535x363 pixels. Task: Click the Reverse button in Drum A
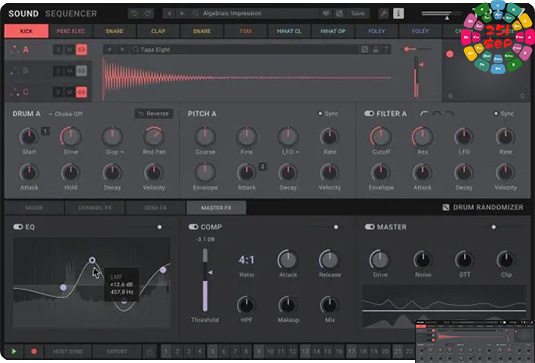coord(154,114)
